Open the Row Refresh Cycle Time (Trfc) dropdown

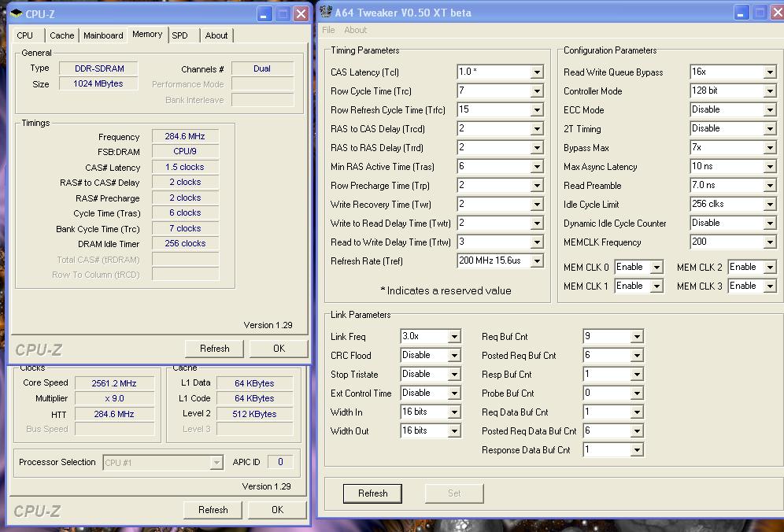tap(537, 110)
